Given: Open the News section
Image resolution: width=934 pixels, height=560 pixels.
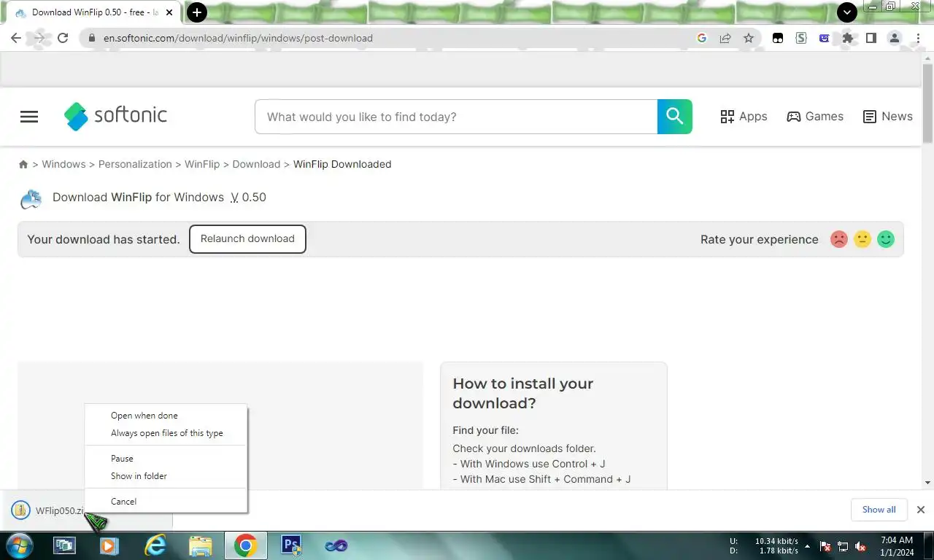Looking at the screenshot, I should (888, 117).
